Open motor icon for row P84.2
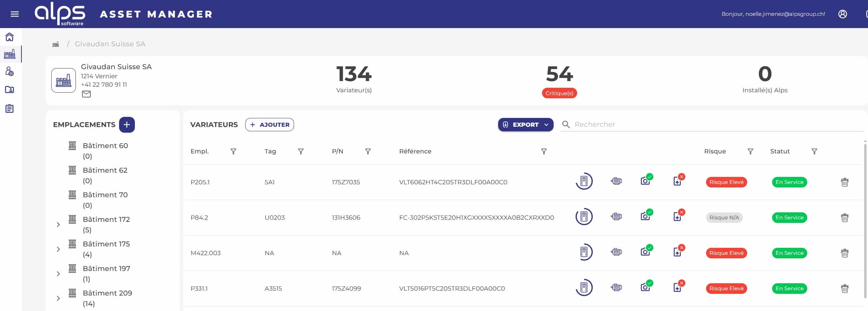 (616, 217)
